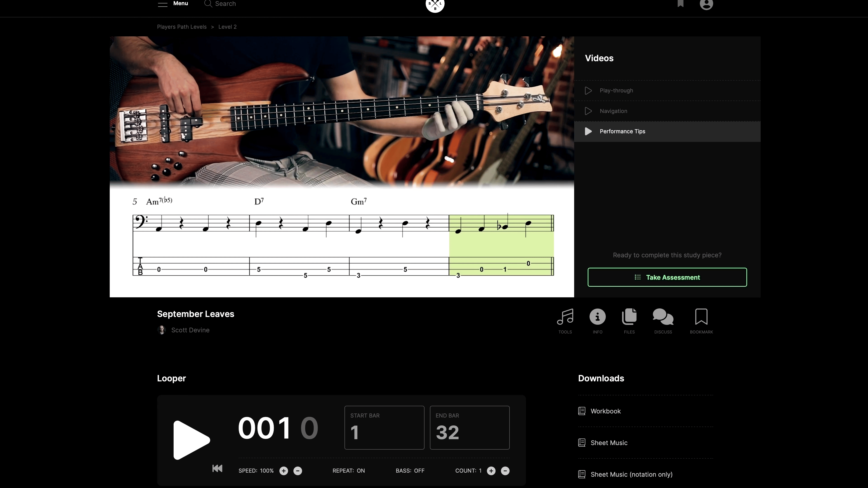Increase speed with the plus button
The image size is (868, 488).
[x=284, y=471]
